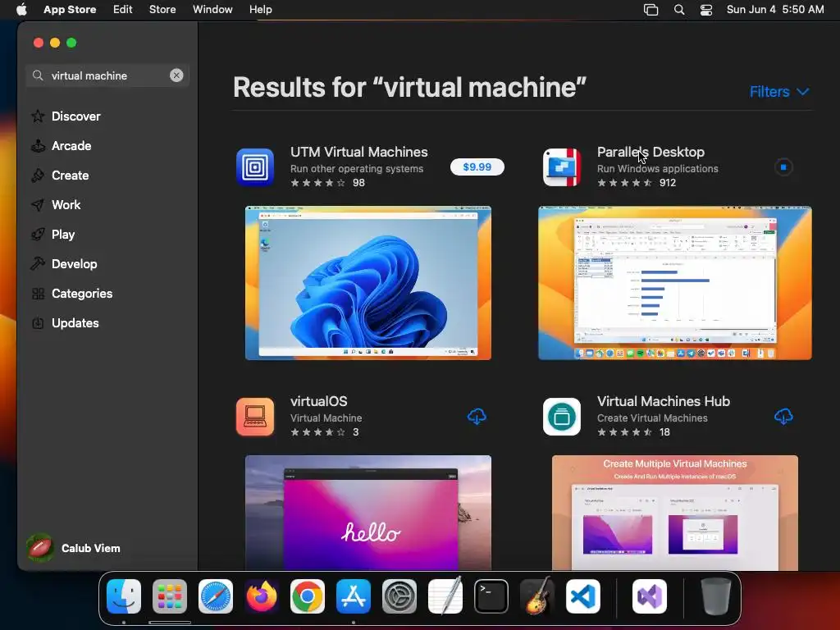Click the Parallels Desktop 912 ratings count
840x630 pixels.
tap(668, 183)
